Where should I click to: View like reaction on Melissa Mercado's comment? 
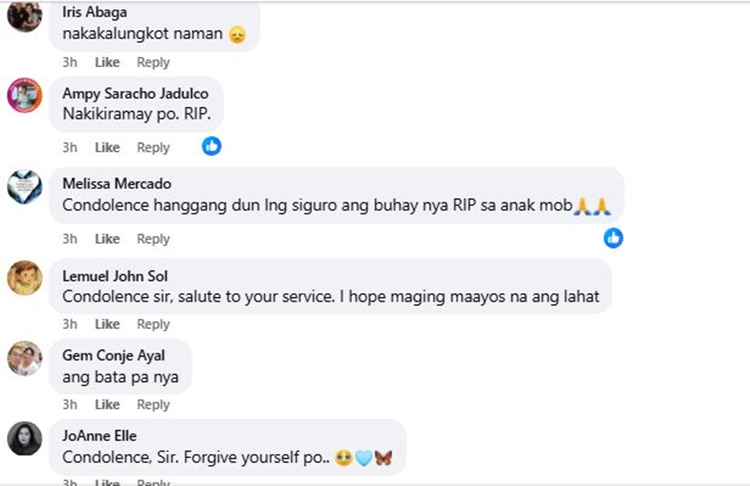(x=613, y=238)
